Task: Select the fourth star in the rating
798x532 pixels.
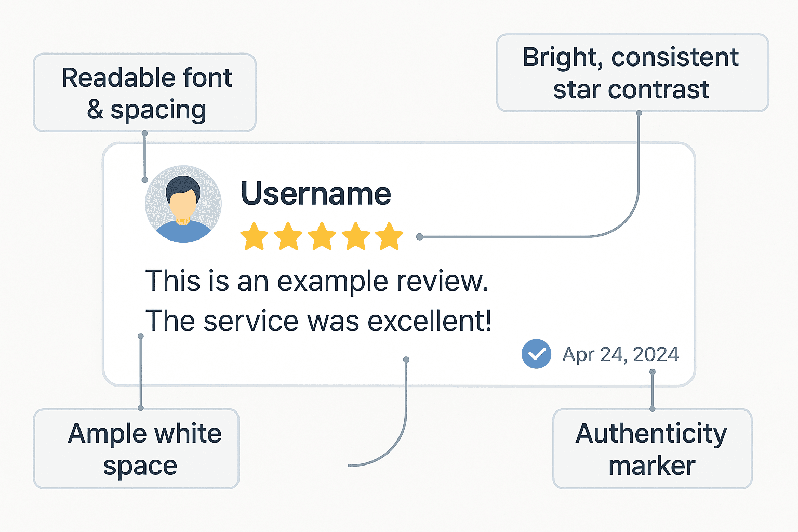Action: point(355,236)
